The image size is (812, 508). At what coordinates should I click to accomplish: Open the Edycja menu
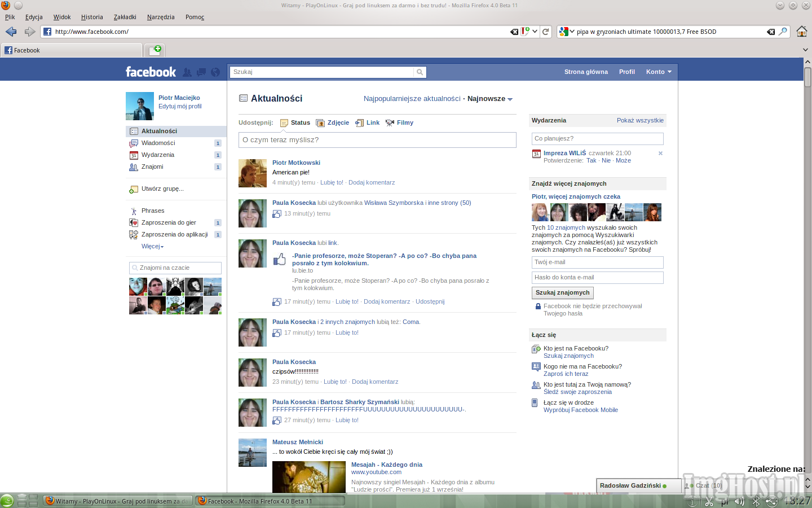pyautogui.click(x=34, y=17)
